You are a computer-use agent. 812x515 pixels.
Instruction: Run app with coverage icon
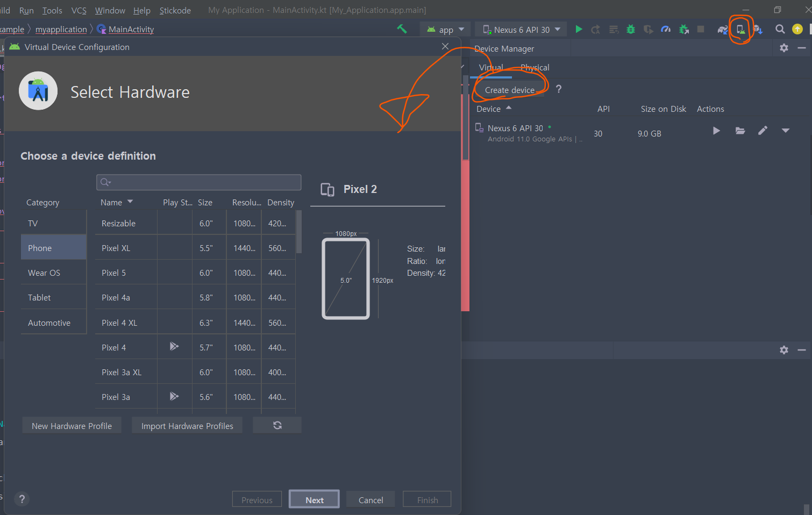click(x=649, y=30)
